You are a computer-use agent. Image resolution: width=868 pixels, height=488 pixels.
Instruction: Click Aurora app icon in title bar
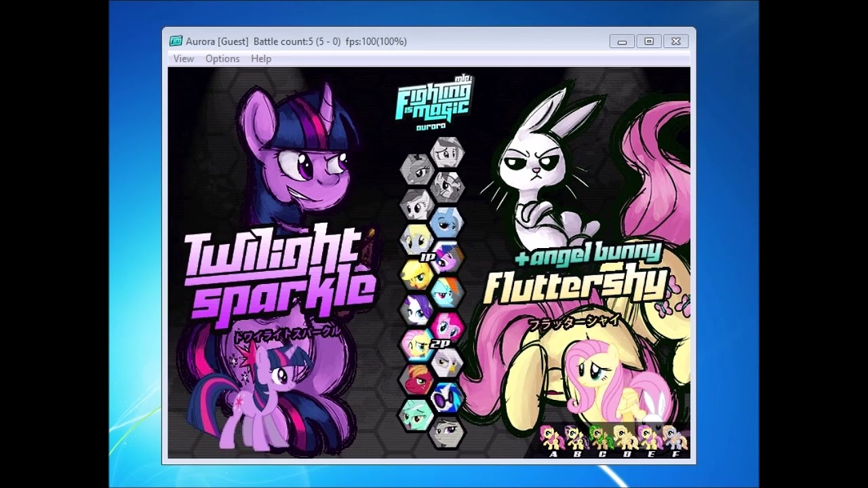(176, 41)
